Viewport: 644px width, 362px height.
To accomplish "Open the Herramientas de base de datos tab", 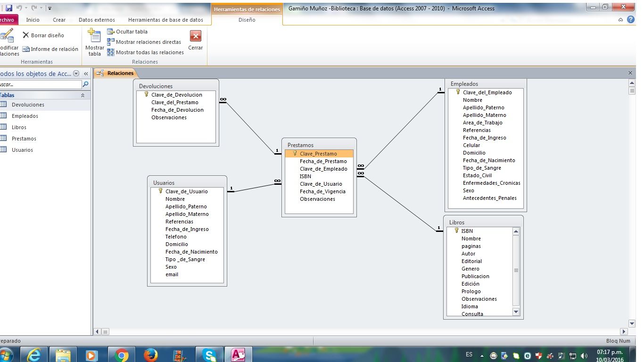I will point(165,20).
